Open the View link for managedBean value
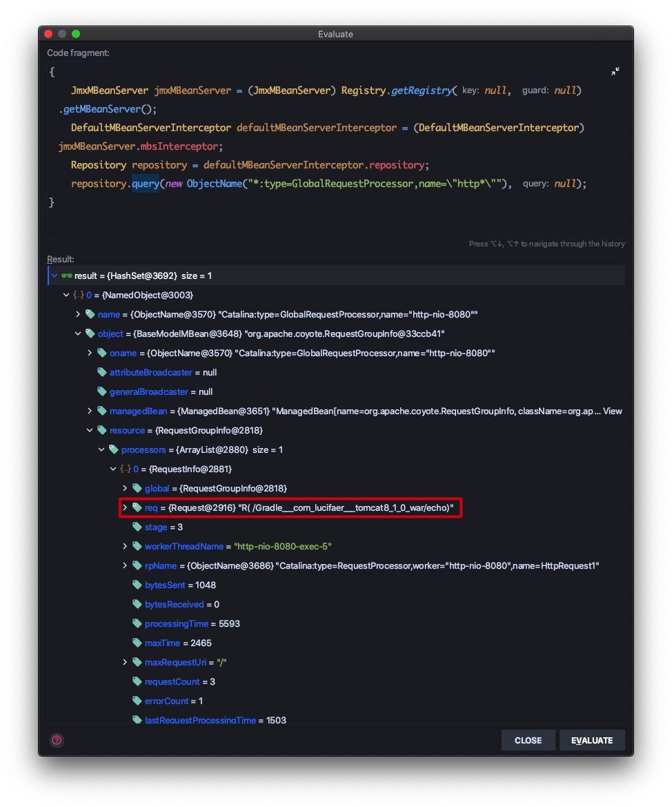The width and height of the screenshot is (672, 807). [x=613, y=411]
